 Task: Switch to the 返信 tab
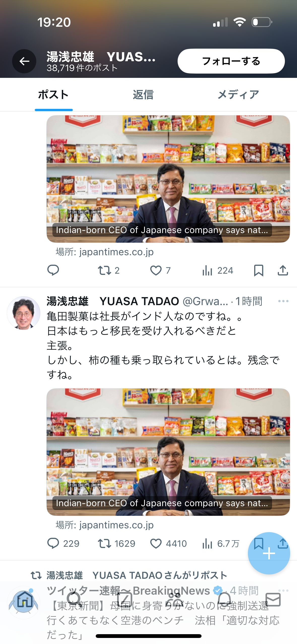click(x=143, y=95)
